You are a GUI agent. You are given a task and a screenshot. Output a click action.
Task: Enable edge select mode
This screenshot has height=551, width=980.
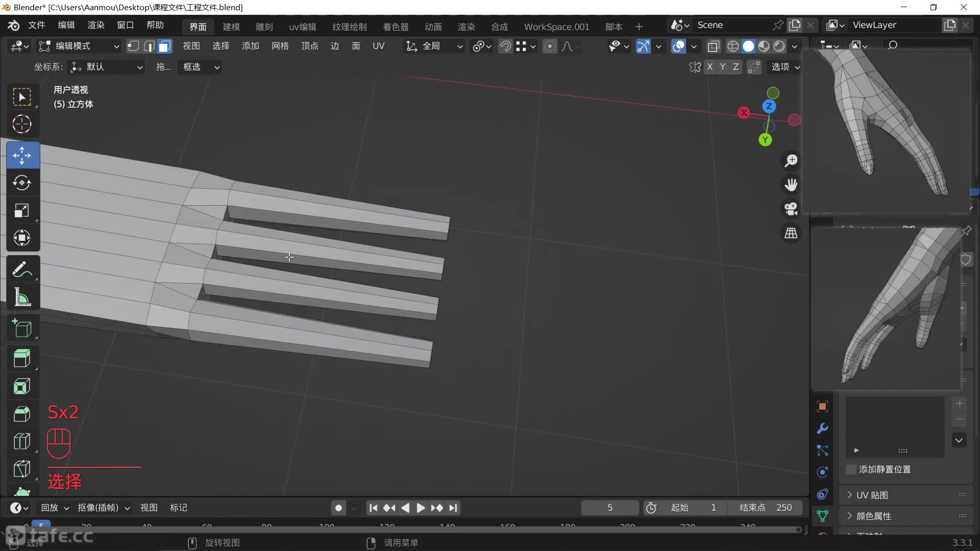149,46
